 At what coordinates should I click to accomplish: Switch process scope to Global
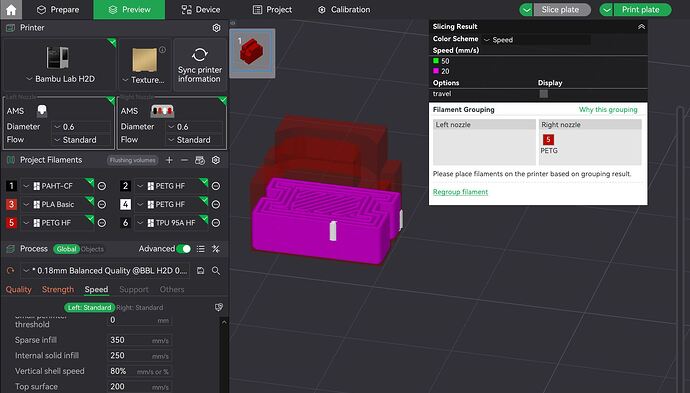coord(66,249)
